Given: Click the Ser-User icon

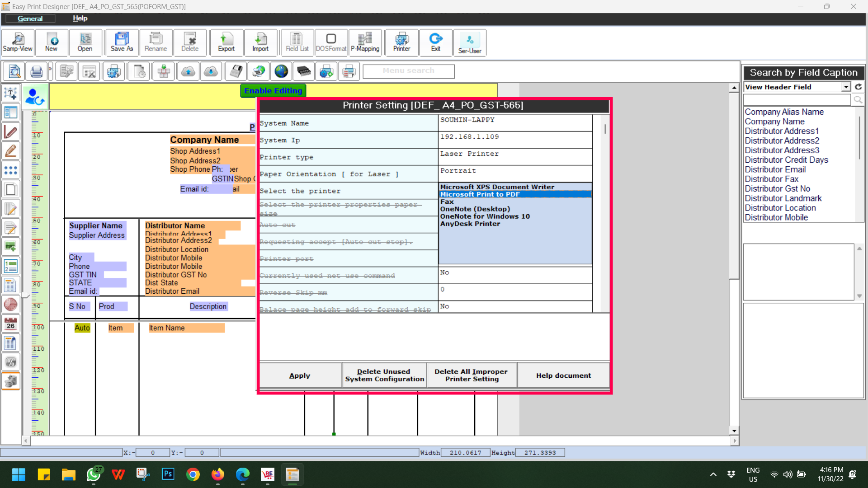Looking at the screenshot, I should tap(469, 42).
